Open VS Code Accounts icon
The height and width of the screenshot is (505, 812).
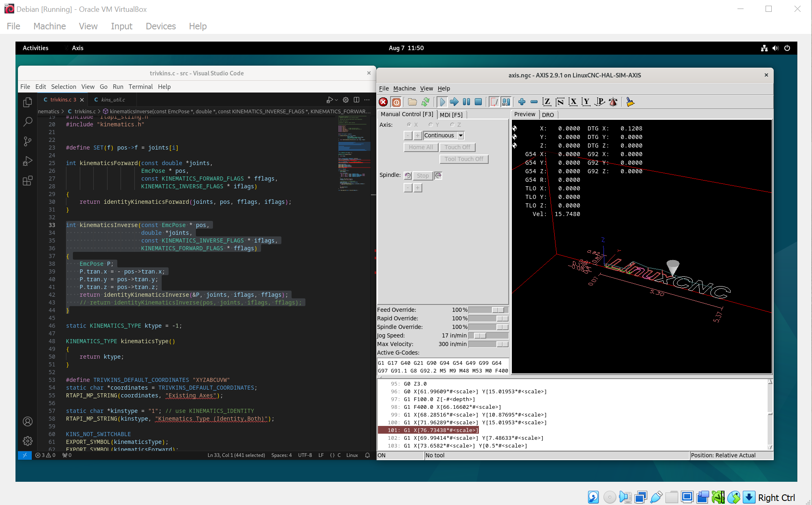28,421
